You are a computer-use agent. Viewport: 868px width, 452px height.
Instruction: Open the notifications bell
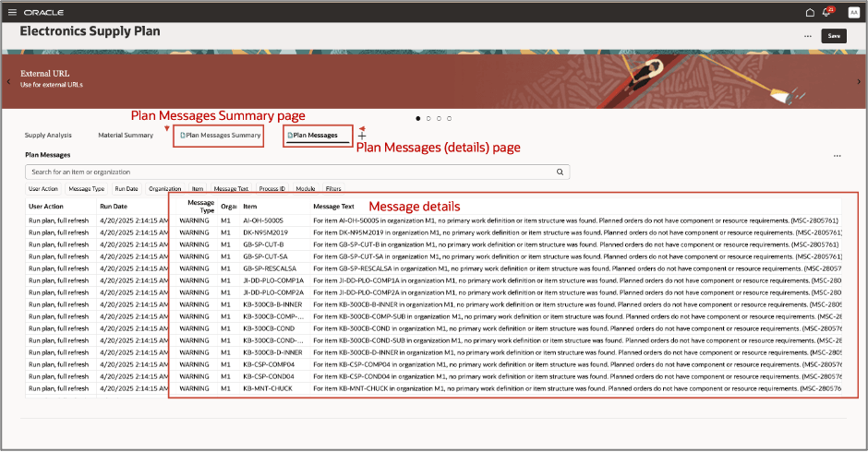[x=827, y=12]
